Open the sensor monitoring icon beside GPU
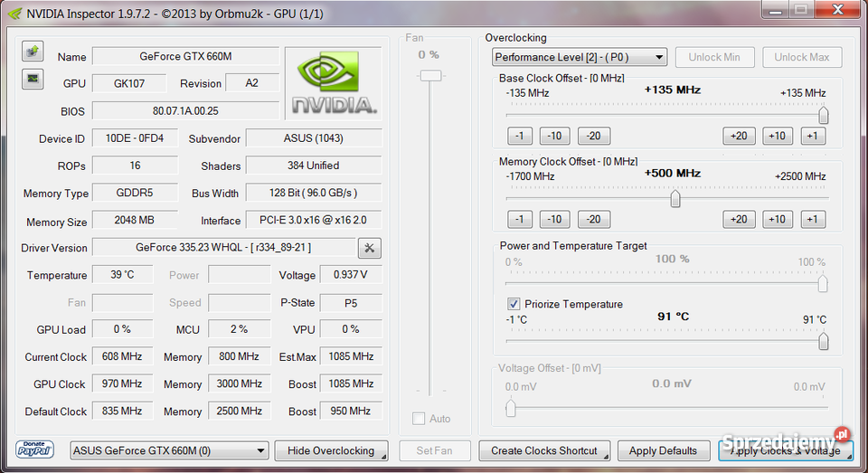 tap(33, 79)
